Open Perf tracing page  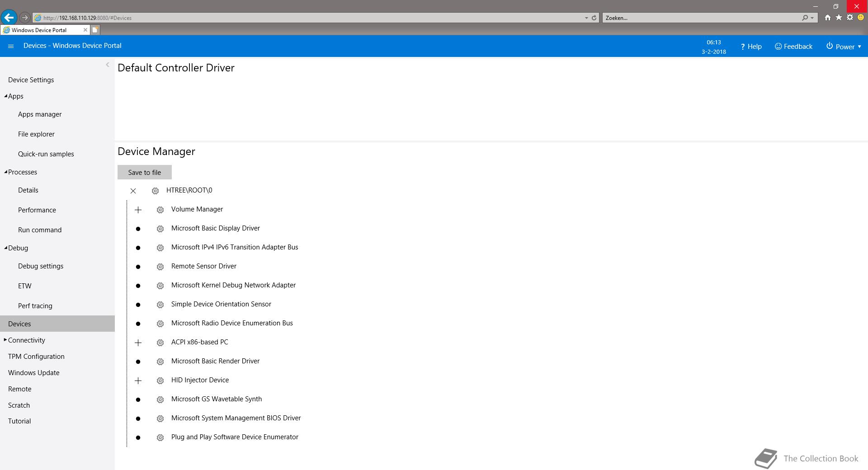(35, 306)
